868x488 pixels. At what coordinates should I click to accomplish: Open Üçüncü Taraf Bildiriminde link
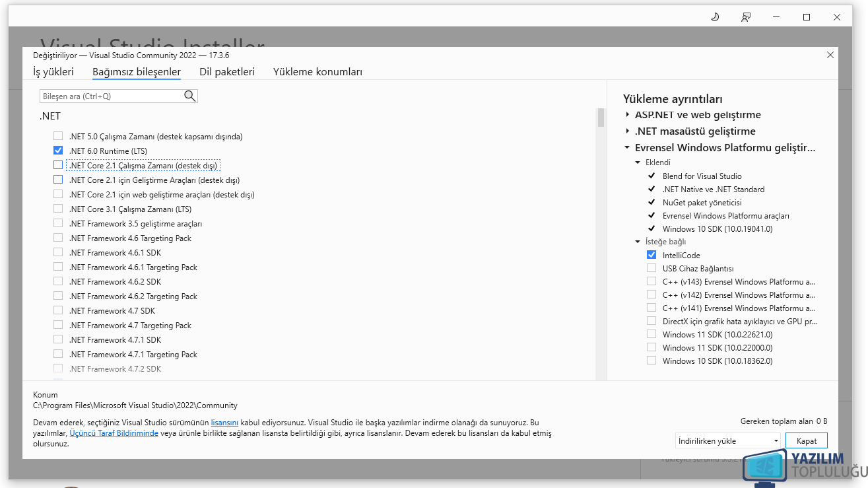coord(114,433)
